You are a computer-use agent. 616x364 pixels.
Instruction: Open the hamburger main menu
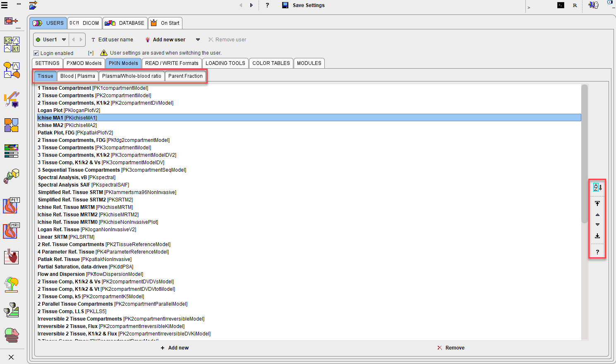[5, 5]
